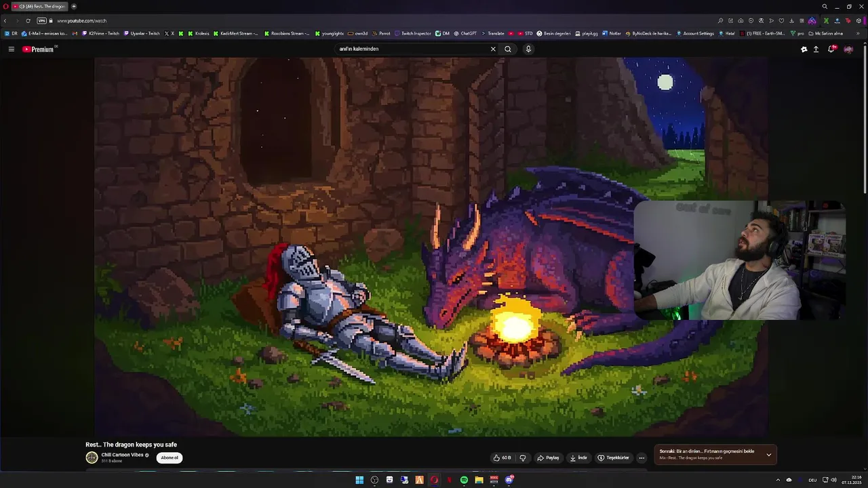
Task: Open YouTube notifications bell
Action: pyautogui.click(x=831, y=49)
